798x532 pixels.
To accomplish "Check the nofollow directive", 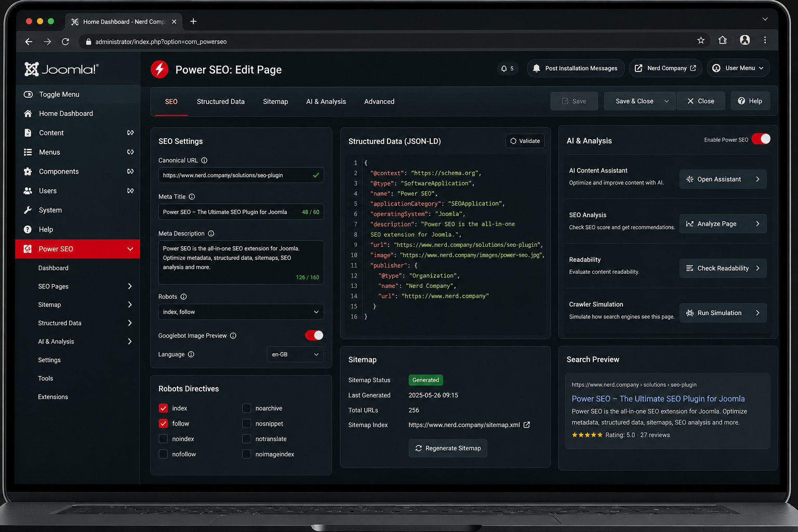I will click(x=163, y=454).
